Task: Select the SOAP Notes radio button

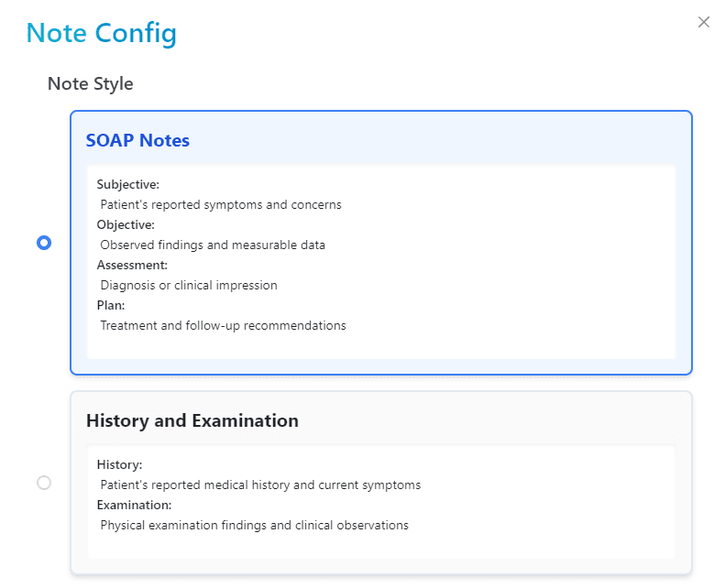Action: [44, 243]
